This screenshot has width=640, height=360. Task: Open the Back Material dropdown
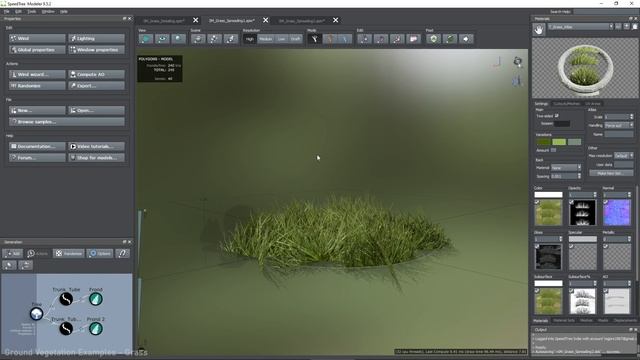pyautogui.click(x=566, y=167)
